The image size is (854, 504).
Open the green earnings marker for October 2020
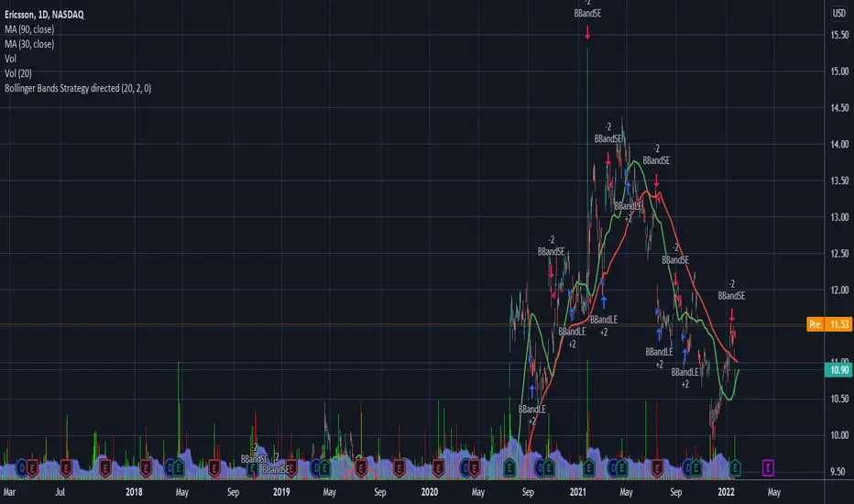(x=548, y=467)
